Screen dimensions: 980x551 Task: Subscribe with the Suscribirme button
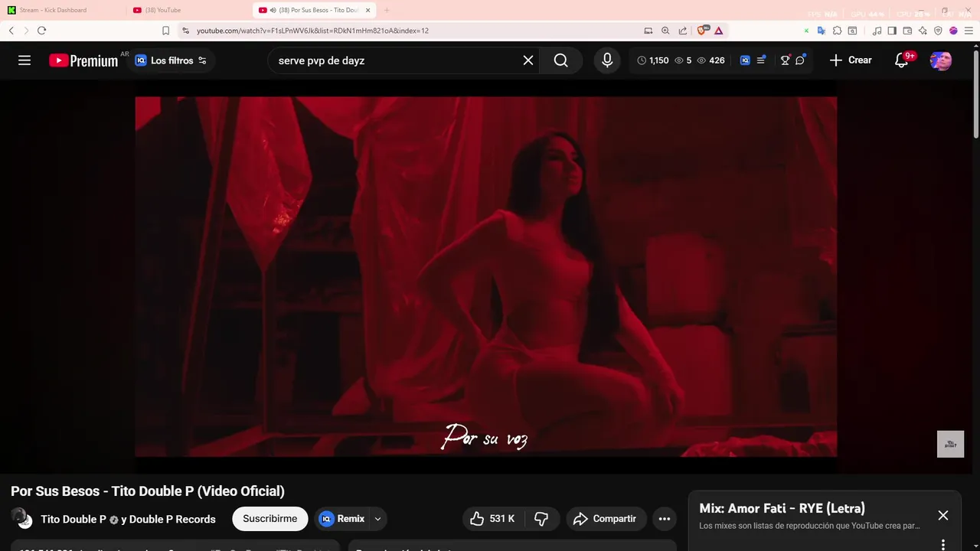270,519
